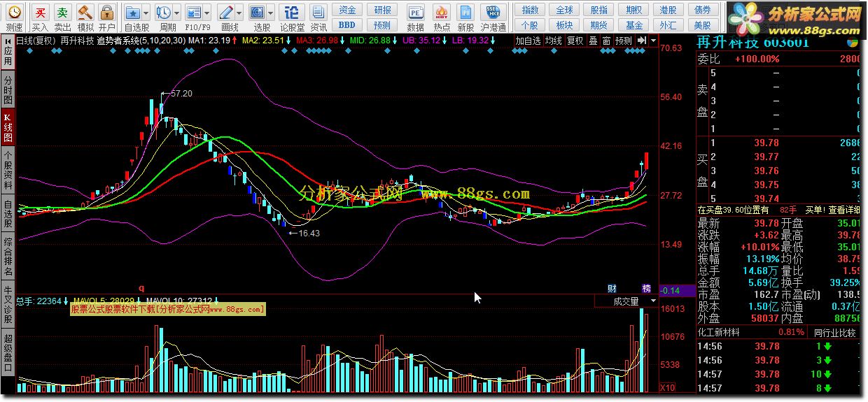Open the 数据 PE data icon

pyautogui.click(x=416, y=13)
